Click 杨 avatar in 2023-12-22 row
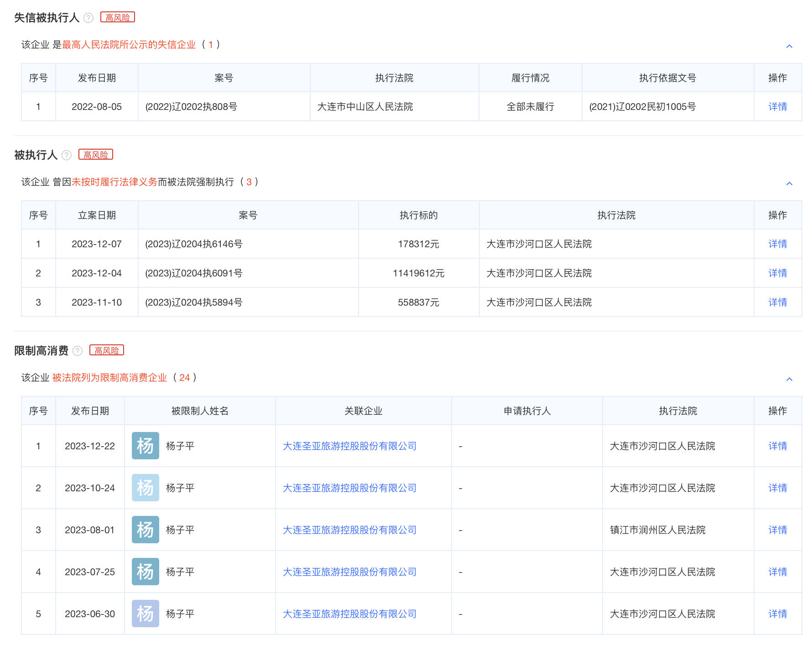The height and width of the screenshot is (645, 812). pos(146,446)
